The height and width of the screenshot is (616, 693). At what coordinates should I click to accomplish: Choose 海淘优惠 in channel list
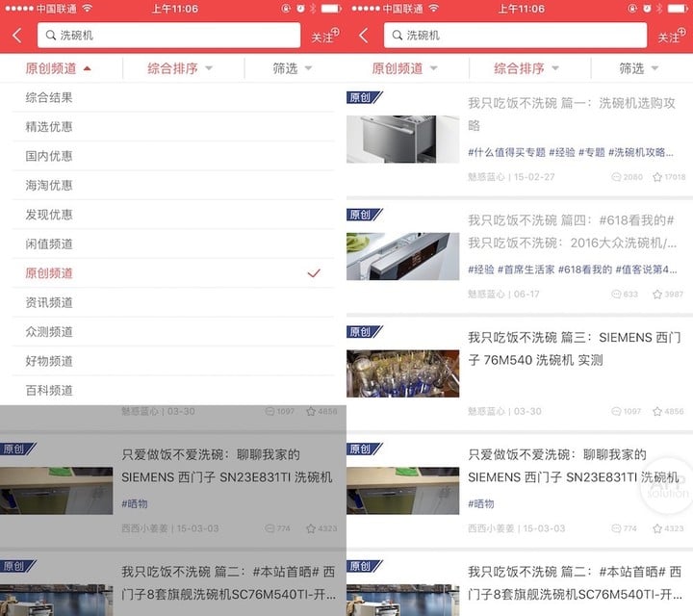tap(173, 185)
